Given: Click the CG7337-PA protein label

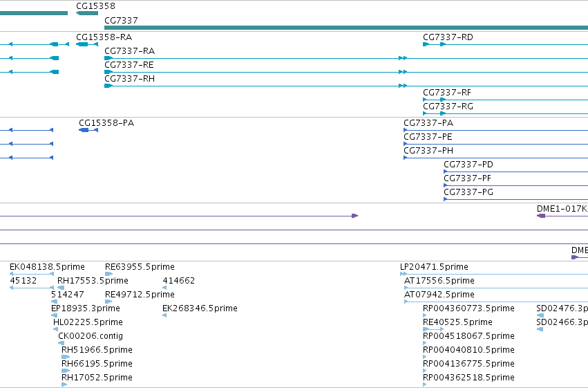Looking at the screenshot, I should click(x=428, y=123).
